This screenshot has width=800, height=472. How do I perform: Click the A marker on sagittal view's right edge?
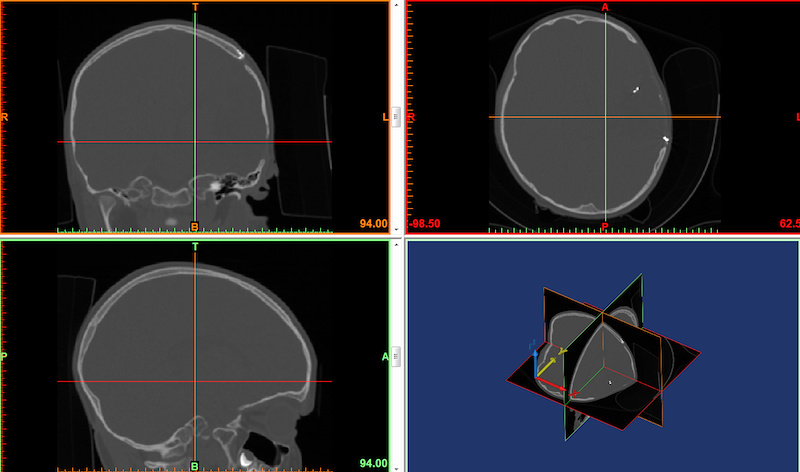(385, 356)
